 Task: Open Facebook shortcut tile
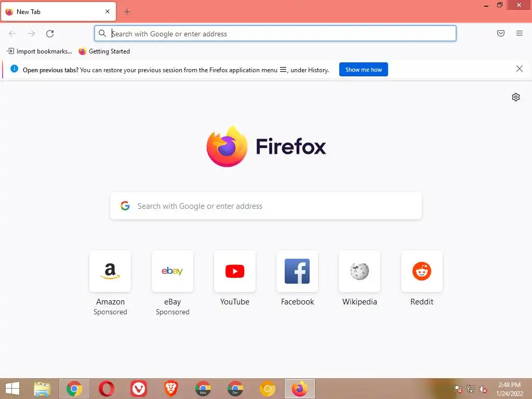(x=297, y=271)
